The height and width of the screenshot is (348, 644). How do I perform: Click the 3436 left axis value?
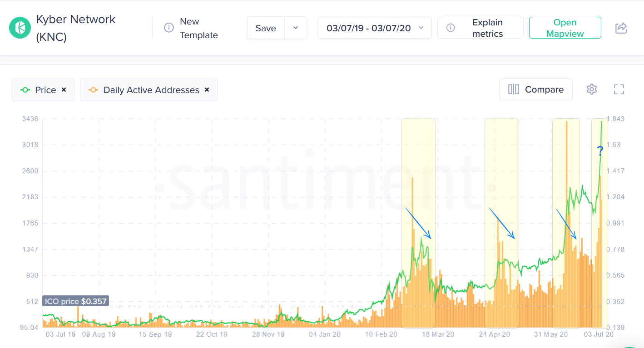[x=30, y=119]
